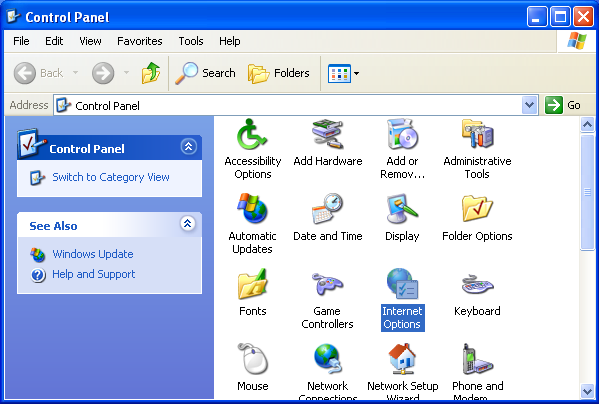
Task: Open Phone and Modem icon
Action: pyautogui.click(x=477, y=359)
